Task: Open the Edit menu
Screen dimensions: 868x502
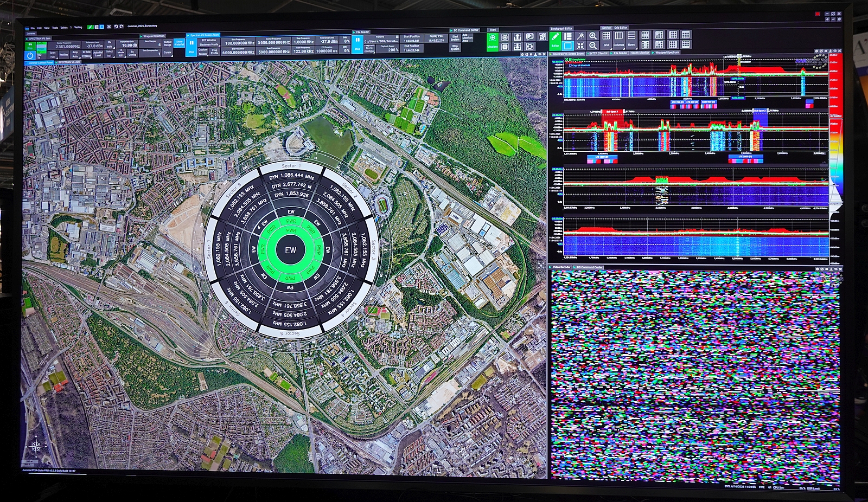Action: click(40, 28)
